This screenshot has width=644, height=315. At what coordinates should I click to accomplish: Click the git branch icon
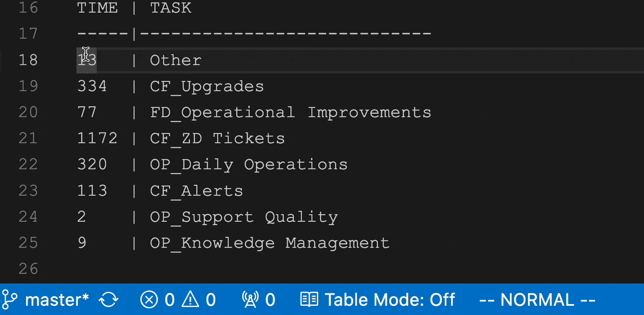tap(10, 300)
